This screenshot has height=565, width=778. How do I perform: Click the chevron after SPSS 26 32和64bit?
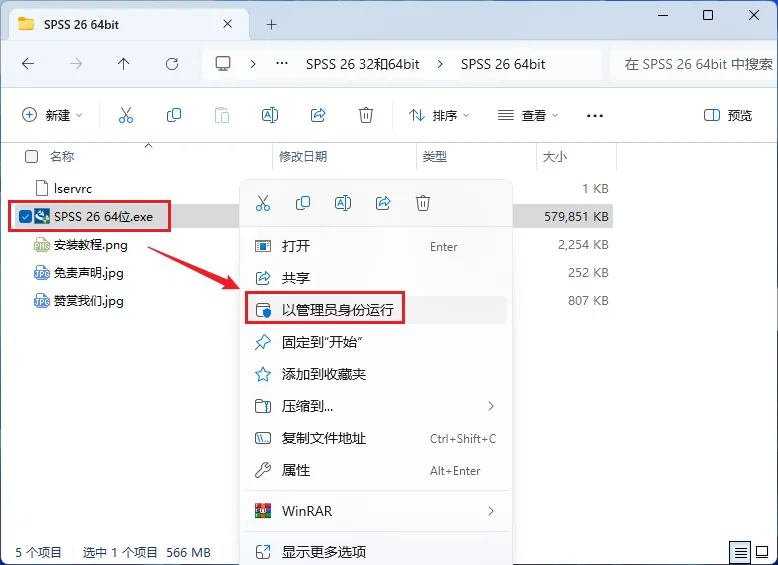point(440,64)
